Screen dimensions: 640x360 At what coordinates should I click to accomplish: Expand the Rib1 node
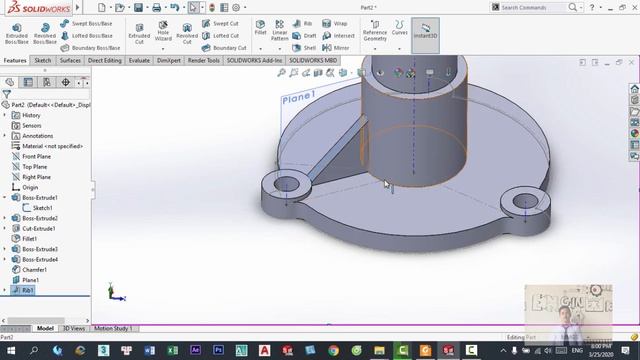pyautogui.click(x=5, y=290)
